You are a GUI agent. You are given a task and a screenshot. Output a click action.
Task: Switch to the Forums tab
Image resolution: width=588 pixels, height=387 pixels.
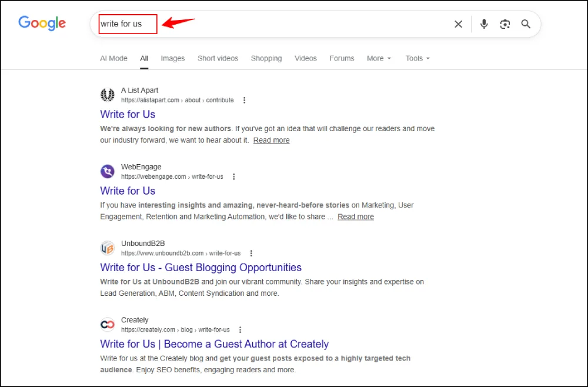click(342, 58)
